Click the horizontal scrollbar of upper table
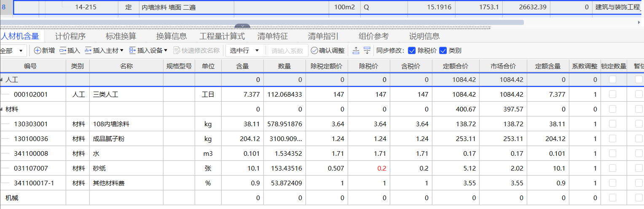The image size is (644, 209). click(x=262, y=22)
